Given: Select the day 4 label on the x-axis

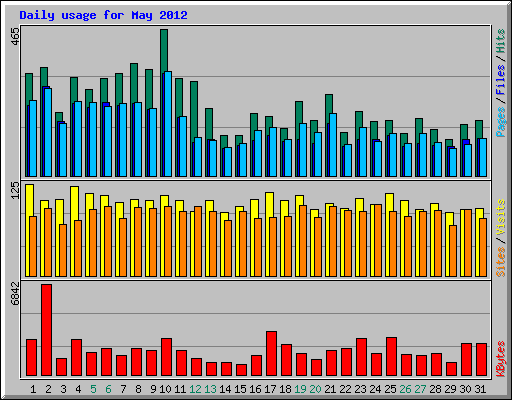Looking at the screenshot, I should [78, 389].
